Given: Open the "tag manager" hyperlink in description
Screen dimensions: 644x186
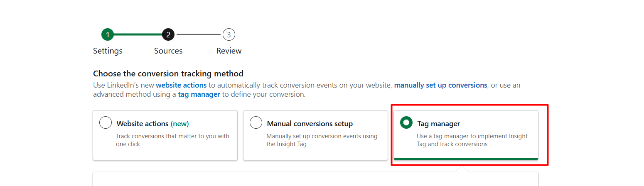Looking at the screenshot, I should 199,94.
